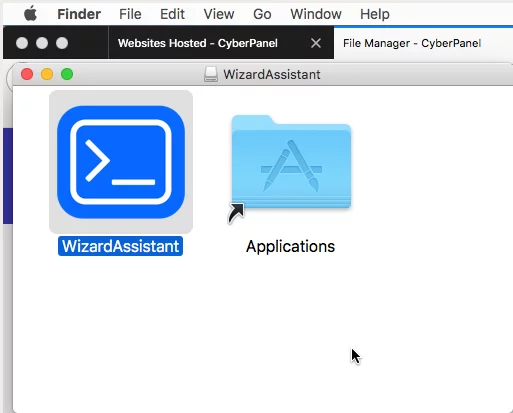Close the WizardAssistant Finder window
This screenshot has width=513, height=413.
[27, 74]
